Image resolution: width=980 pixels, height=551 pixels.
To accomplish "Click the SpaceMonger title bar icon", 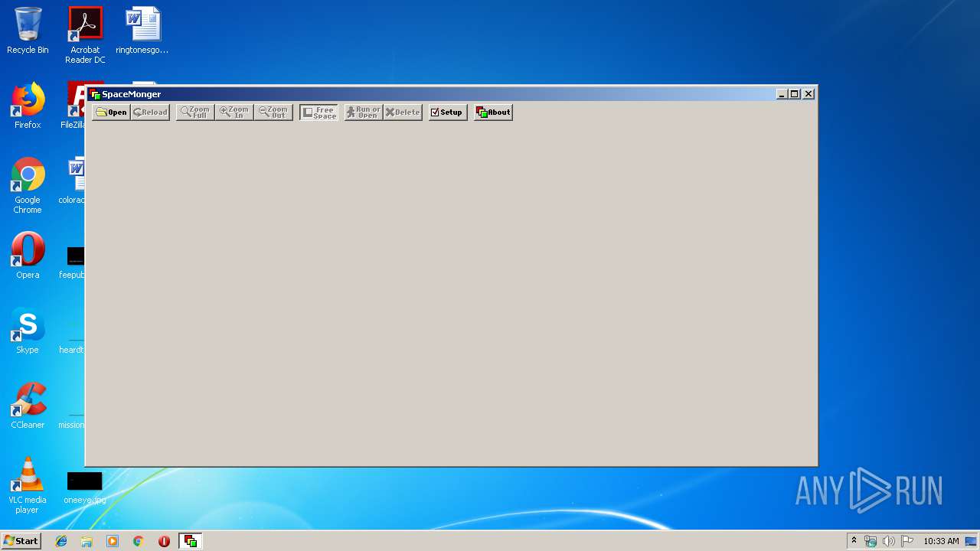I will coord(95,94).
